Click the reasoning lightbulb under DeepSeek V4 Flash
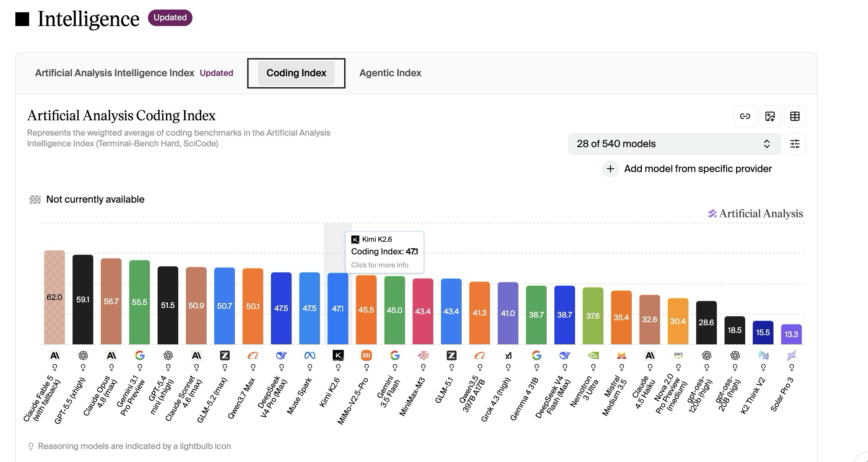The image size is (868, 462). pyautogui.click(x=565, y=368)
